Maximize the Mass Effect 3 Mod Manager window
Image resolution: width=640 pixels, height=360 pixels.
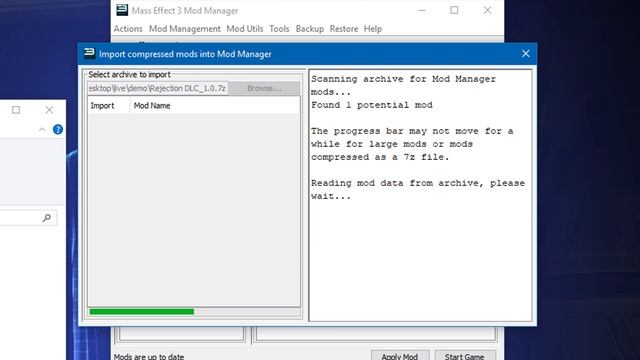(x=454, y=10)
